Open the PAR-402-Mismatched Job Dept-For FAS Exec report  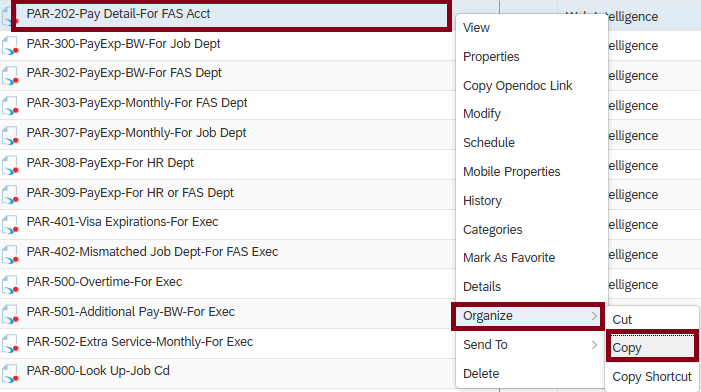[x=152, y=252]
